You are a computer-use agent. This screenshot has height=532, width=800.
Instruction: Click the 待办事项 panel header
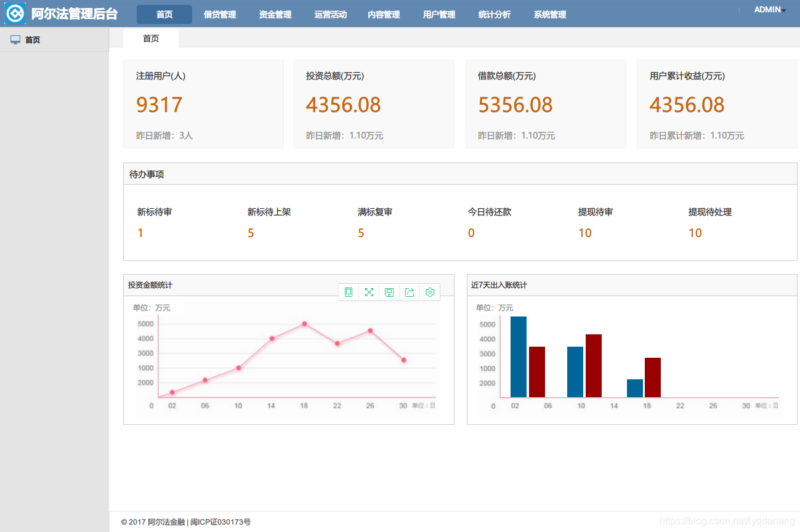(460, 174)
